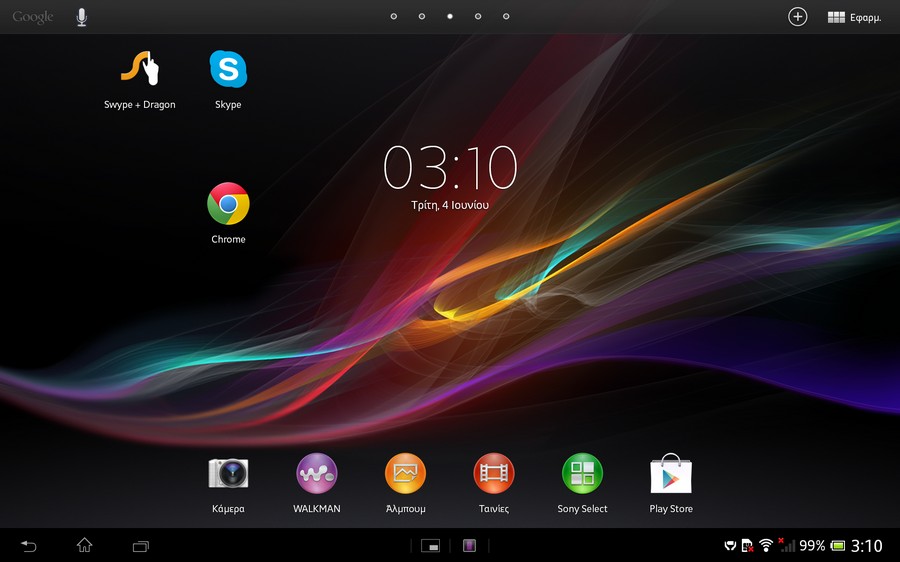Screen dimensions: 900x562
Task: Select the active third page dot
Action: coord(450,17)
